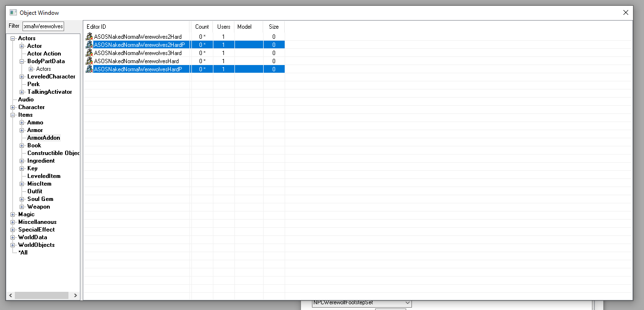
Task: Click the Filter text field
Action: (x=43, y=26)
